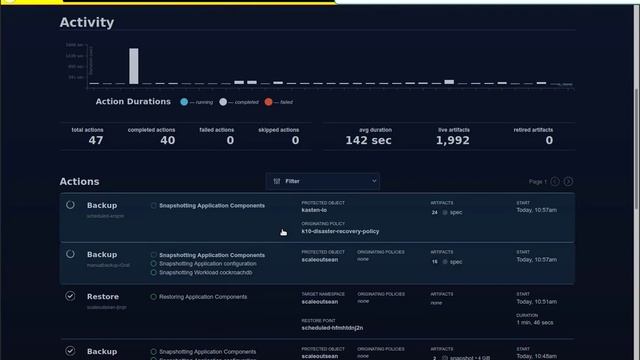Click the Restore start time Today, 10:51am

(x=536, y=302)
